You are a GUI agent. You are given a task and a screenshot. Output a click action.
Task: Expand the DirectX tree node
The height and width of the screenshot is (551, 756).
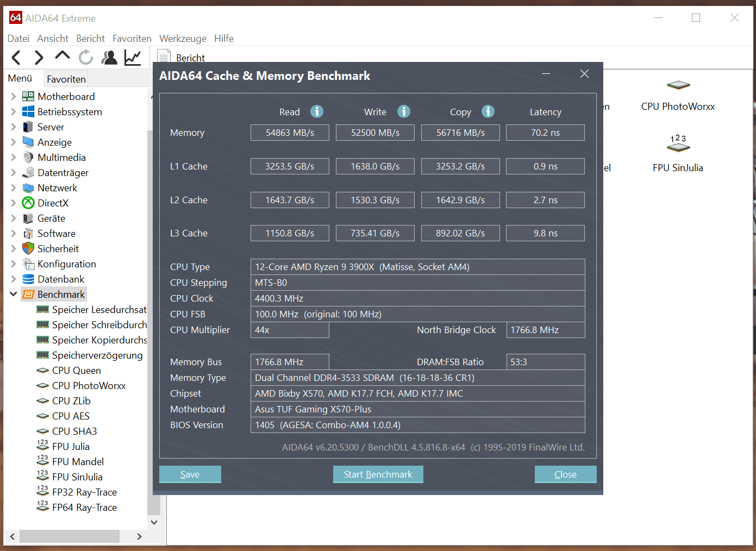[x=14, y=203]
